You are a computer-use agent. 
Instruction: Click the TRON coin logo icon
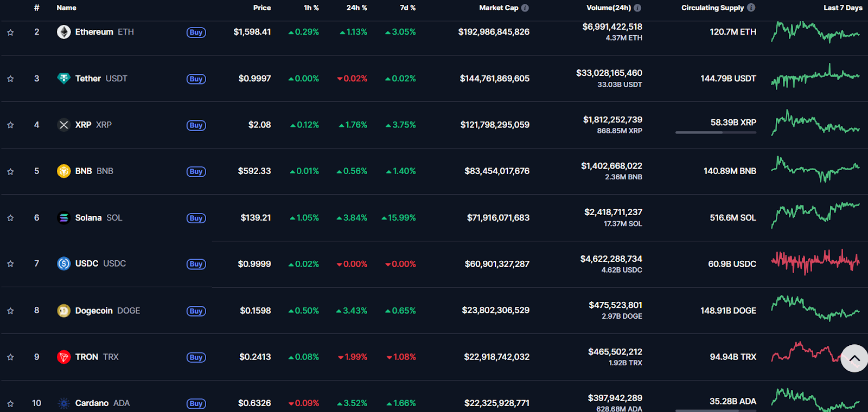click(x=63, y=357)
